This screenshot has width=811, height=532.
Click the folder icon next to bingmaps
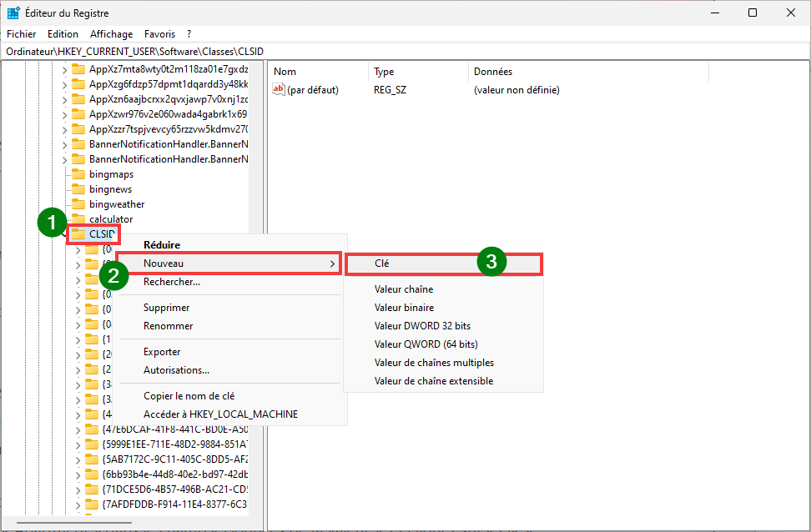[78, 174]
